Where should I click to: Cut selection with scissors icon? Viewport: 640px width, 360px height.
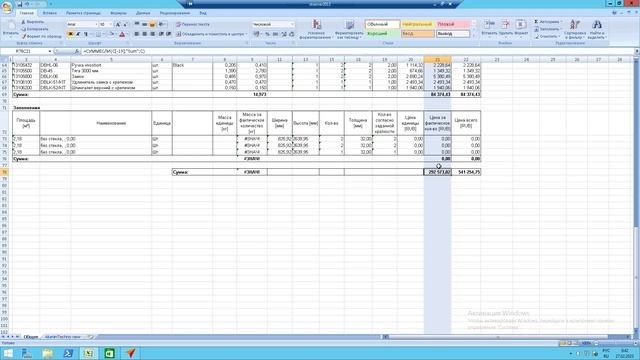(x=33, y=22)
